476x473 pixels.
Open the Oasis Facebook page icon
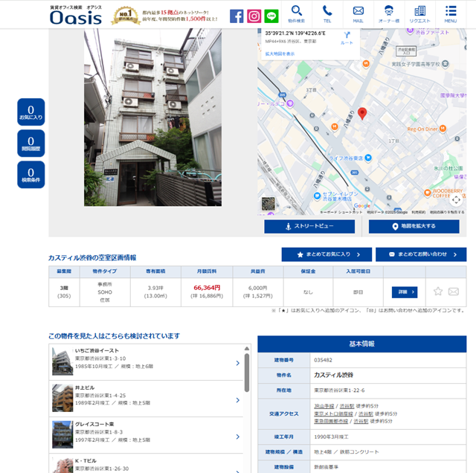[x=237, y=16]
